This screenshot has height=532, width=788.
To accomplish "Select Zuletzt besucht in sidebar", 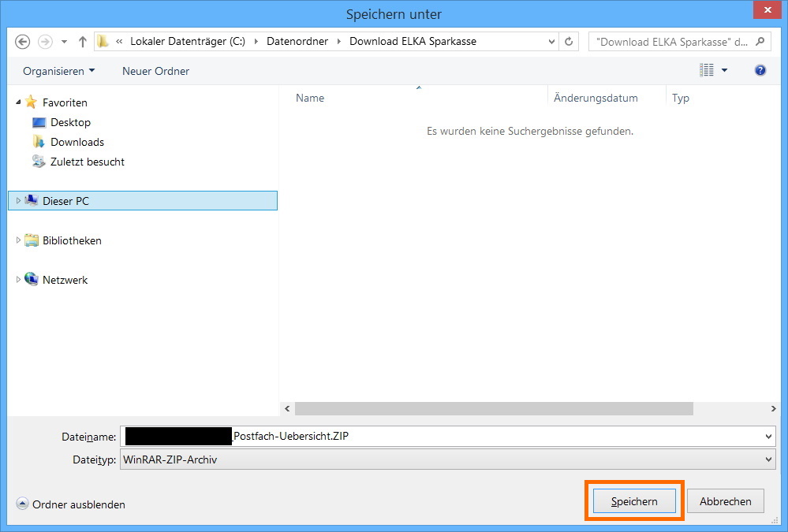I will (87, 162).
